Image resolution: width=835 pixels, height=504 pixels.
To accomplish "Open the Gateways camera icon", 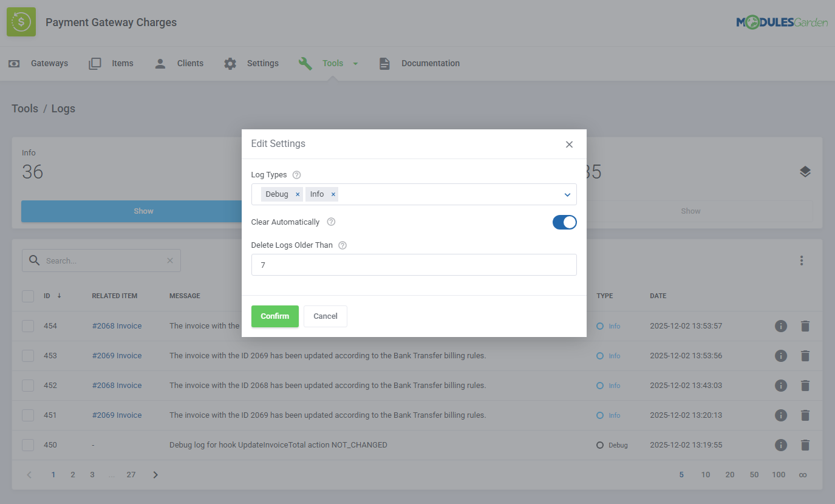I will pos(14,63).
